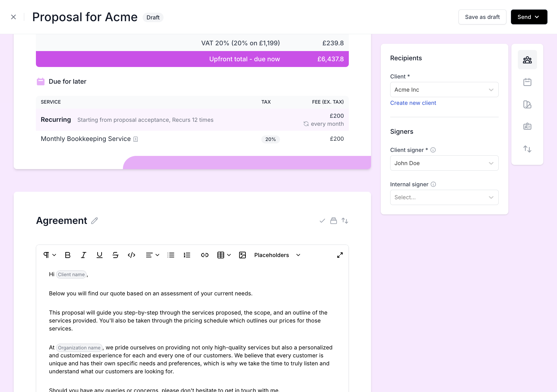Click the move arrows icon in Agreement header
This screenshot has height=392, width=557.
(345, 221)
